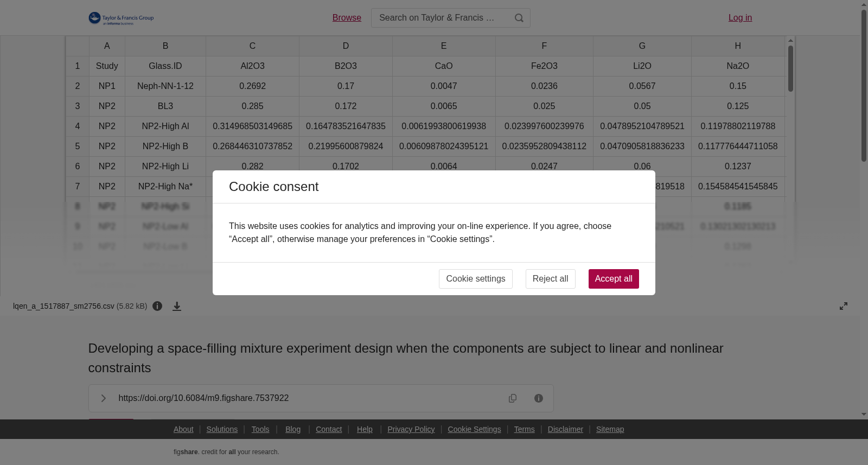Open Cookie settings in the dialog

coord(475,279)
